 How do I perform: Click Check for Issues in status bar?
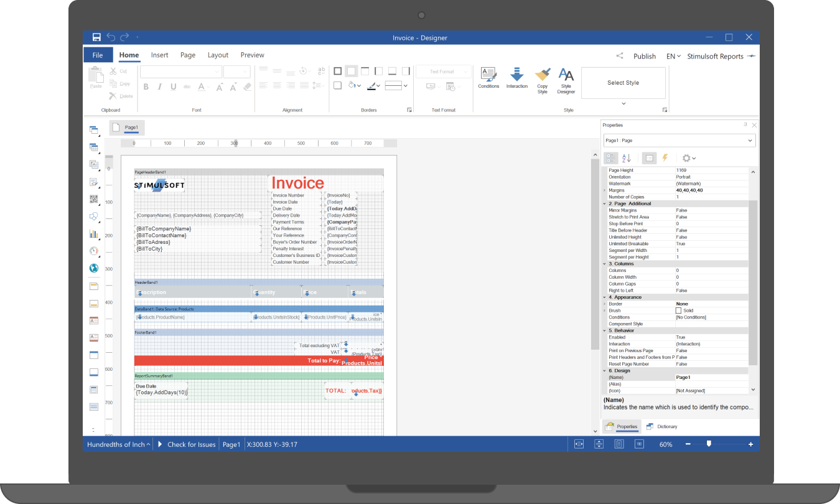(191, 444)
